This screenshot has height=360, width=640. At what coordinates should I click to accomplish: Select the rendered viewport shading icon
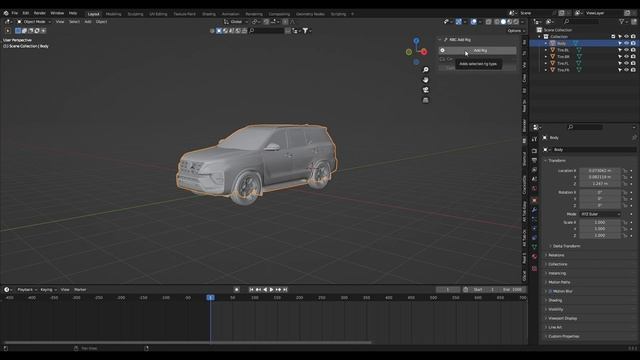516,22
